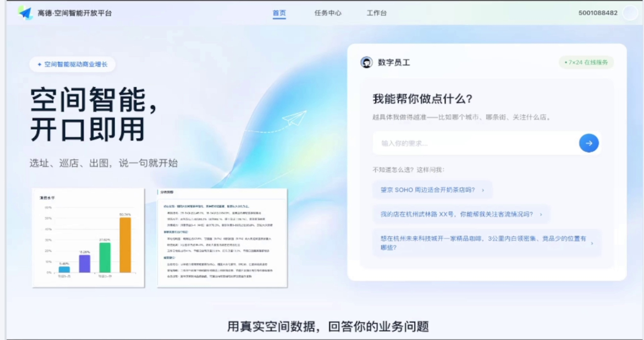The image size is (644, 340).
Task: Click the text 不知道怎么选? 这样问我:
Action: 408,170
